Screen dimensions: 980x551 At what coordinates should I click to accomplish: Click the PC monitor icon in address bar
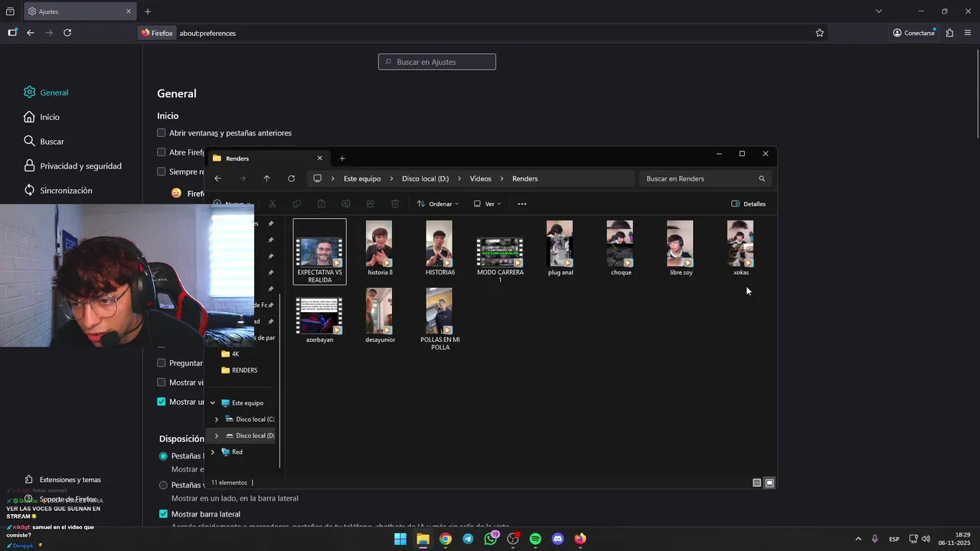click(x=317, y=178)
